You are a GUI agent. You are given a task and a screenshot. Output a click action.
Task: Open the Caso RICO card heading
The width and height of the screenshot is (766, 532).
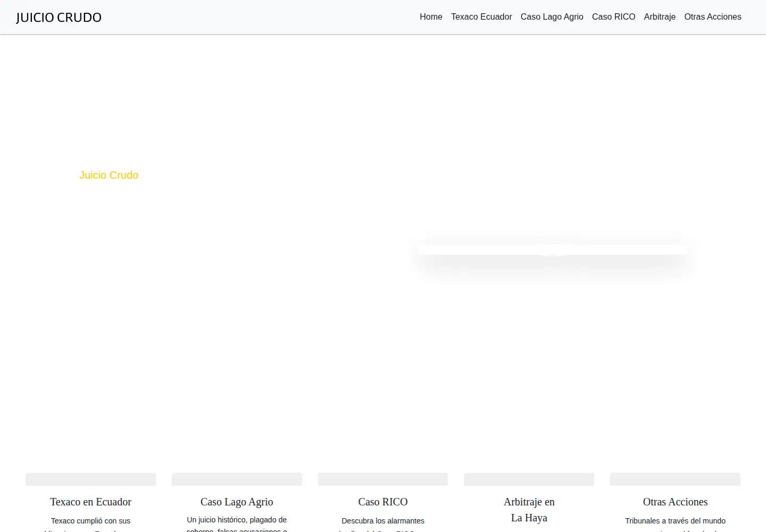click(383, 502)
